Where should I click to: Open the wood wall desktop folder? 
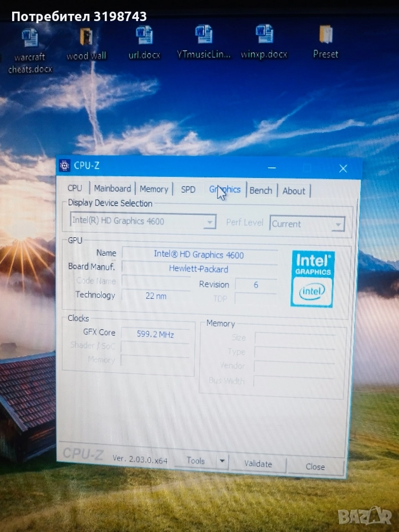(x=86, y=38)
